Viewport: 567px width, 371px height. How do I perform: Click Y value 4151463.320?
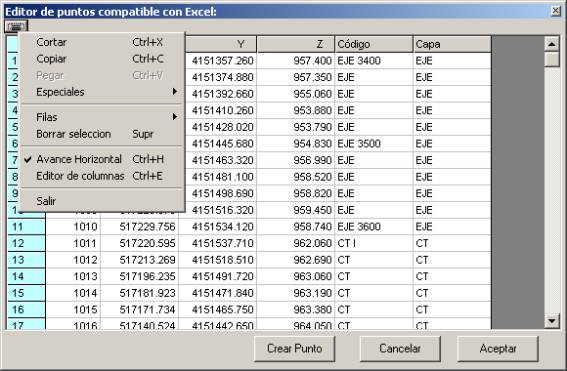tap(221, 161)
